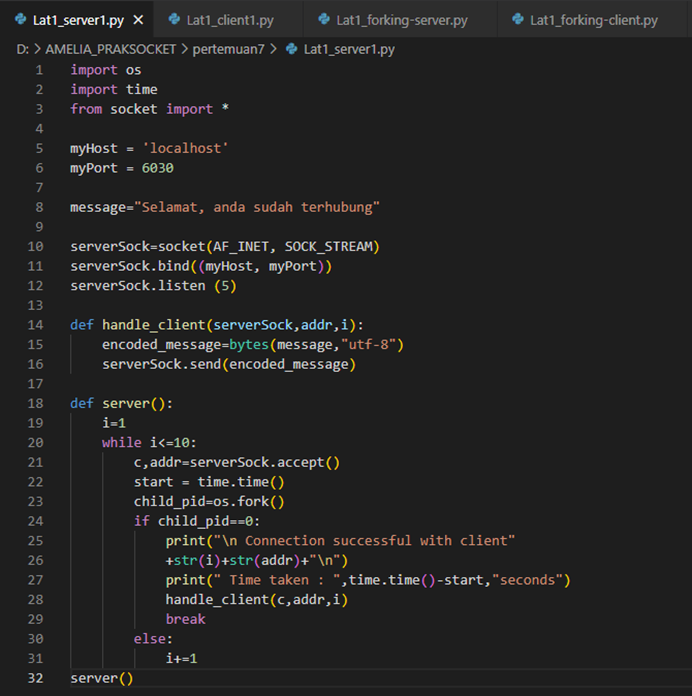Click string "Selamat, anda sudah terhubung"

pyautogui.click(x=257, y=207)
